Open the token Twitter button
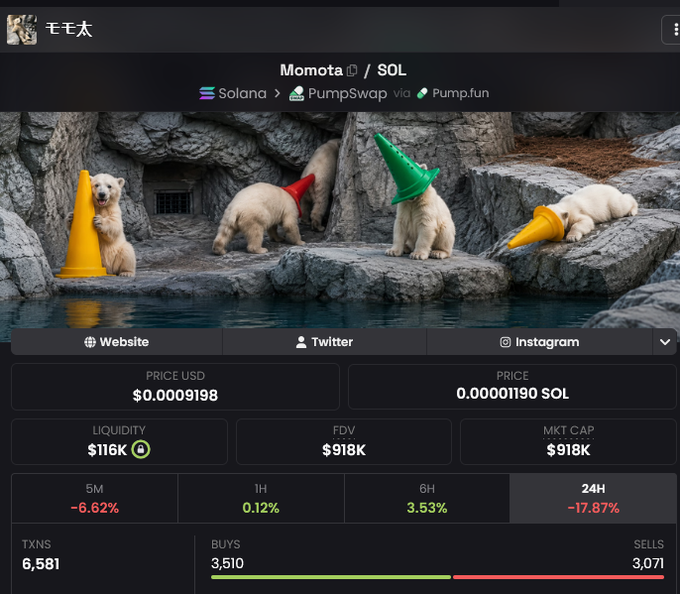 (x=324, y=342)
